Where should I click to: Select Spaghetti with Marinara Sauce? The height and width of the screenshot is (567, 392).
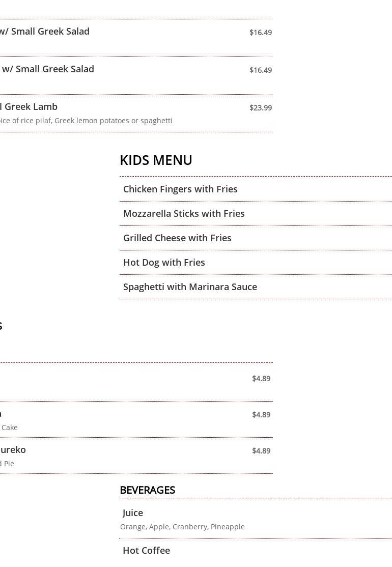[190, 287]
